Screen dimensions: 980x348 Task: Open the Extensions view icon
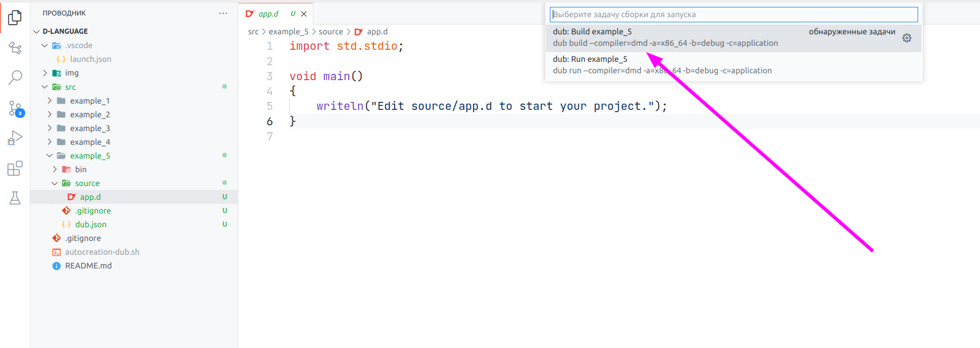pos(15,168)
